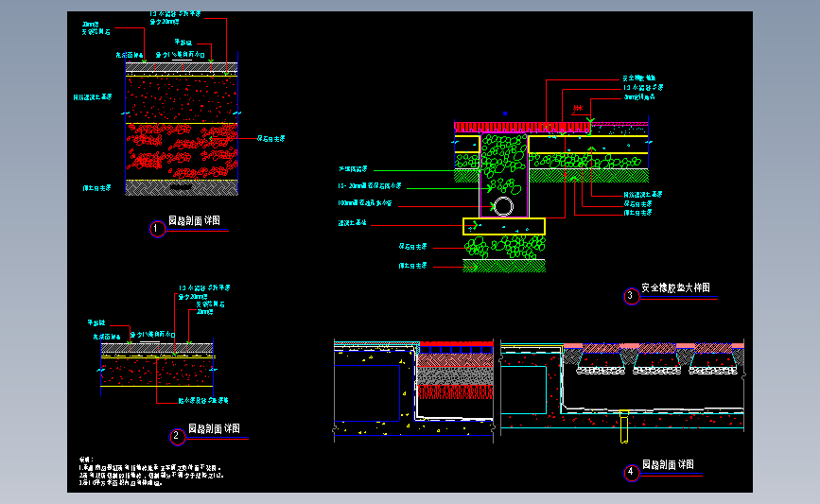Select the 园路剖面详图 title of detail 1
The image size is (820, 504).
(194, 220)
